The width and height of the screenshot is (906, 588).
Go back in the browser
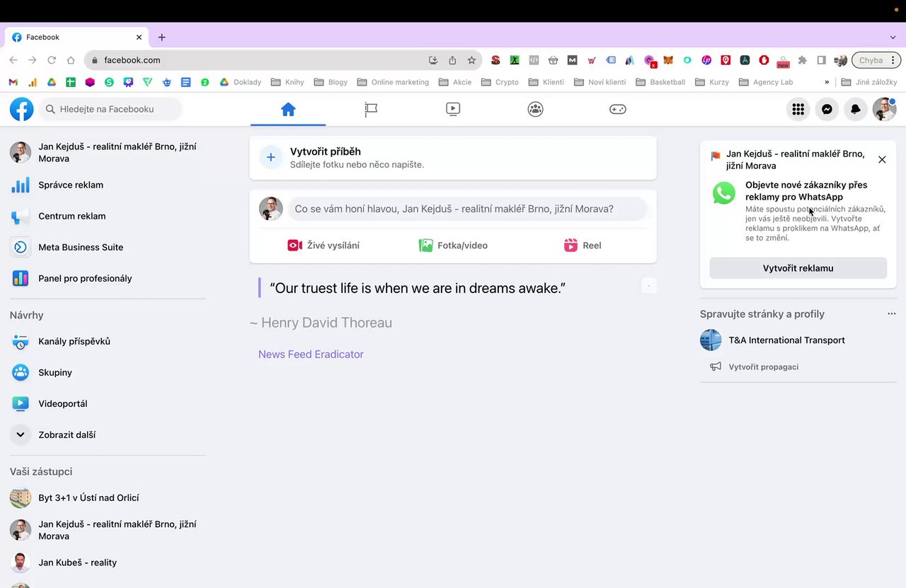click(x=13, y=60)
